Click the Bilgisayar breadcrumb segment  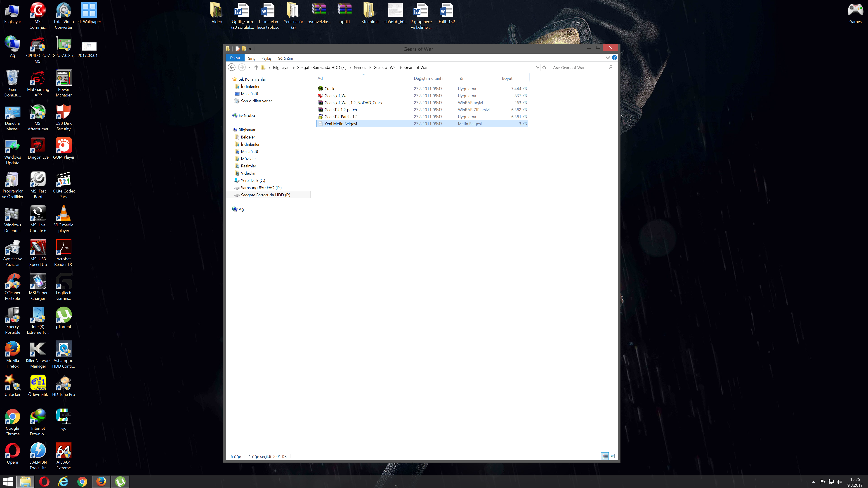pos(281,68)
